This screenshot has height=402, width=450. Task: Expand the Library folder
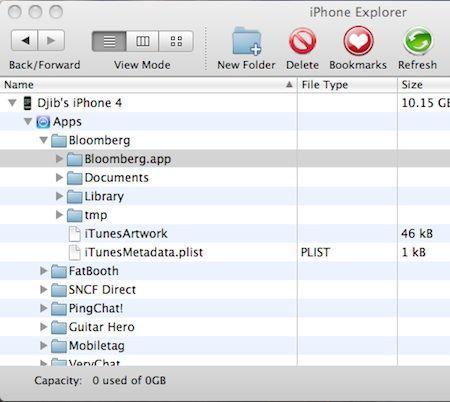pos(59,196)
